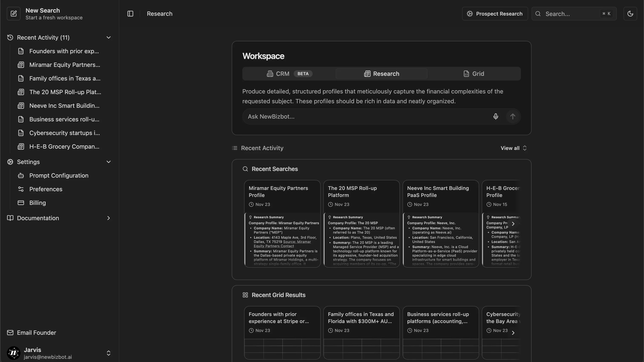Expand the Documentation section
The width and height of the screenshot is (644, 362).
[x=108, y=218]
